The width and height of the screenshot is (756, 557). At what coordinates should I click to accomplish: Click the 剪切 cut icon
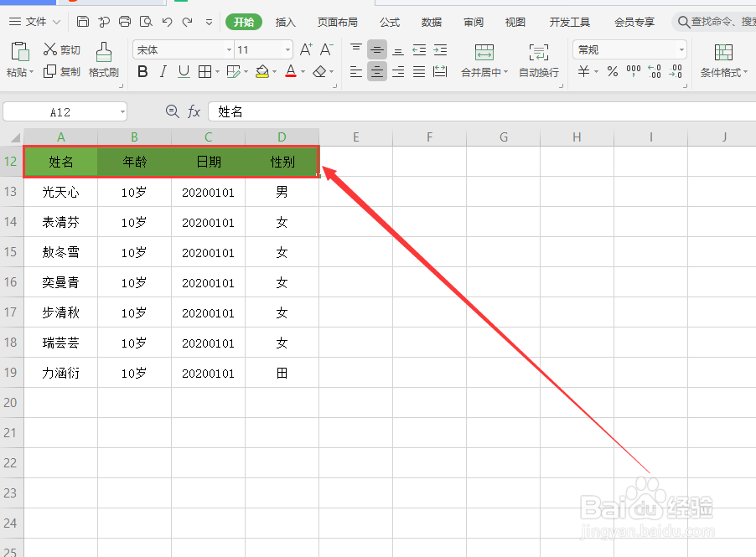(x=60, y=50)
